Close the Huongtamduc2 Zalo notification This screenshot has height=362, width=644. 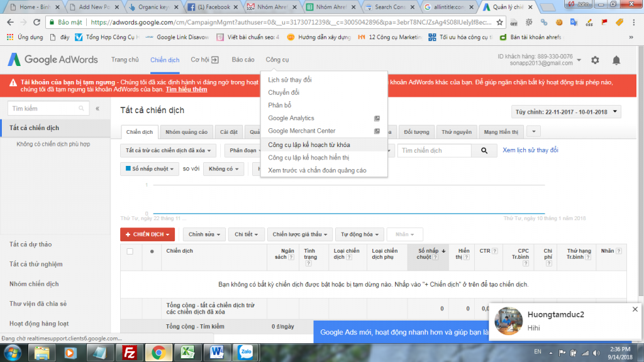tap(635, 309)
